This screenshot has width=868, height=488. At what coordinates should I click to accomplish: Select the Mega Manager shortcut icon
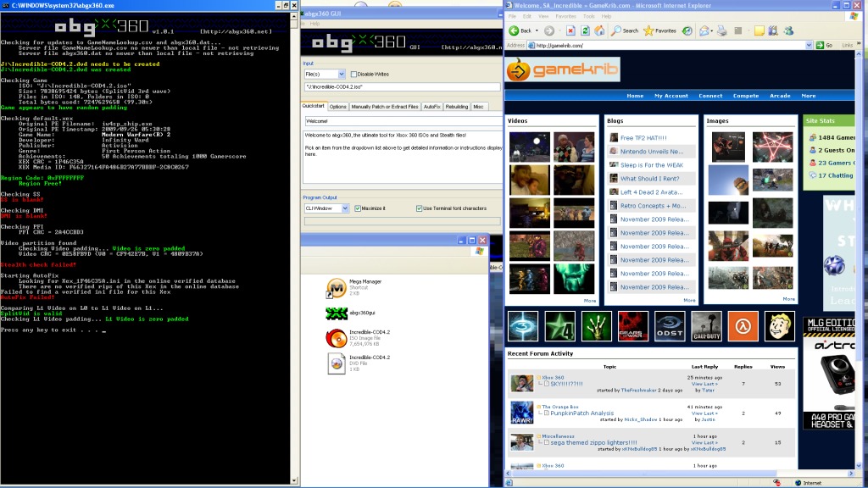click(x=336, y=288)
